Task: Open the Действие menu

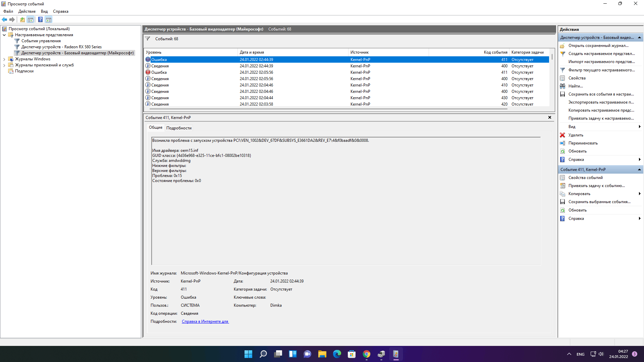Action: [27, 11]
